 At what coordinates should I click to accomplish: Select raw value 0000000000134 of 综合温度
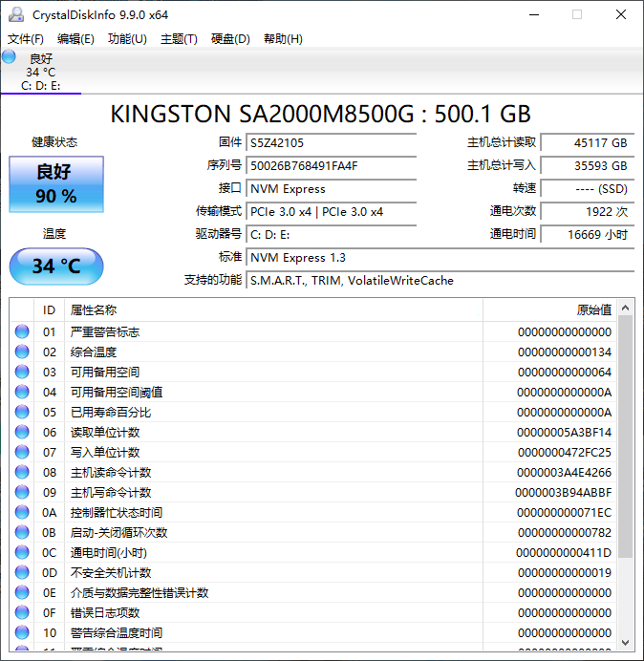pyautogui.click(x=565, y=352)
